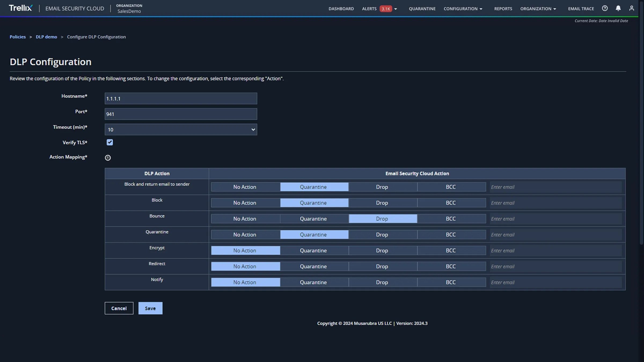This screenshot has height=362, width=644.
Task: Select Quarantine for the Encrypt row
Action: coord(314,250)
